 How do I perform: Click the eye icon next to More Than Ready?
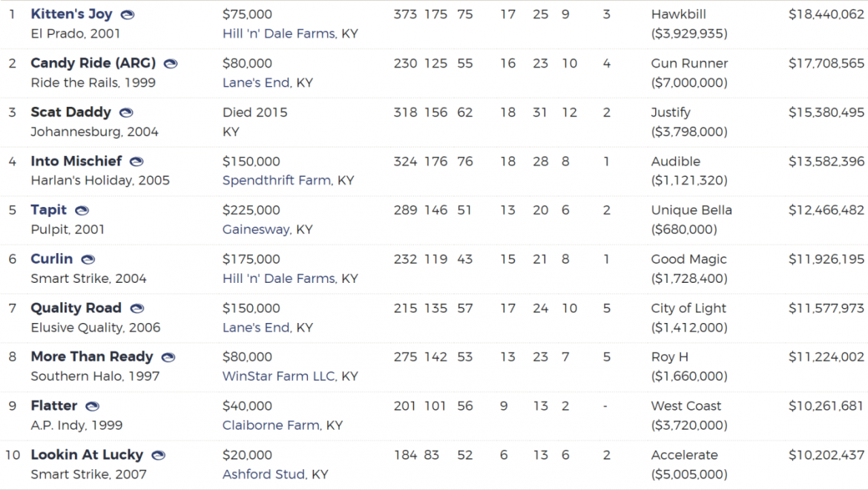pyautogui.click(x=168, y=357)
